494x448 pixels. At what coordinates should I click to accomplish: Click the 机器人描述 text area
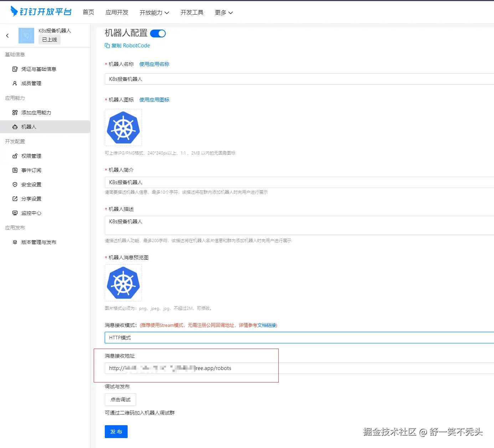[x=299, y=225]
